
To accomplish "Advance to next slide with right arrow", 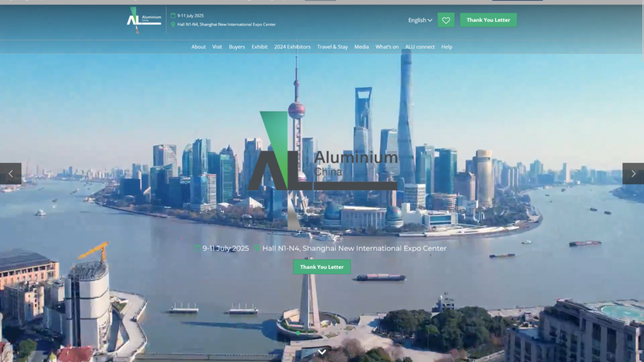I will tap(633, 173).
